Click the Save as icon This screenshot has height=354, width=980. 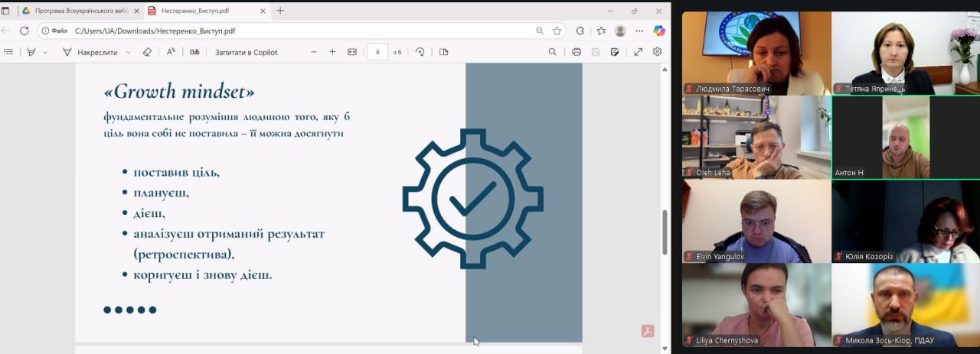pos(615,52)
